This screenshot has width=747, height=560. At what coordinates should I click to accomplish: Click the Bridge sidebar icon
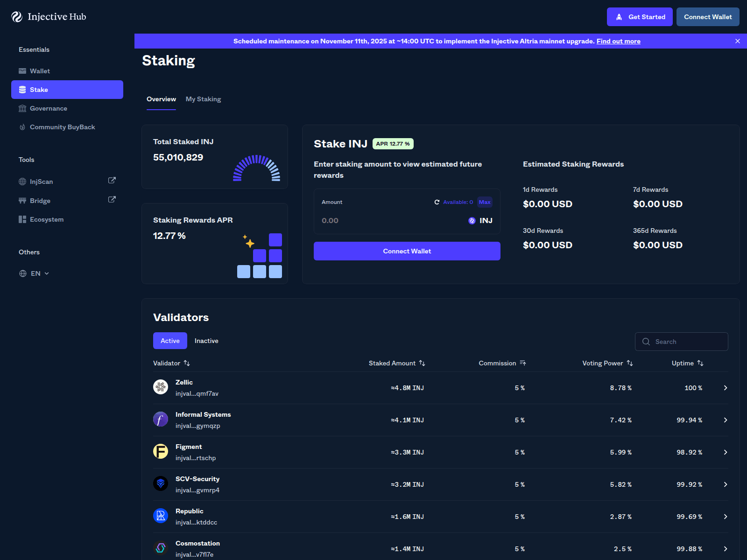[22, 201]
